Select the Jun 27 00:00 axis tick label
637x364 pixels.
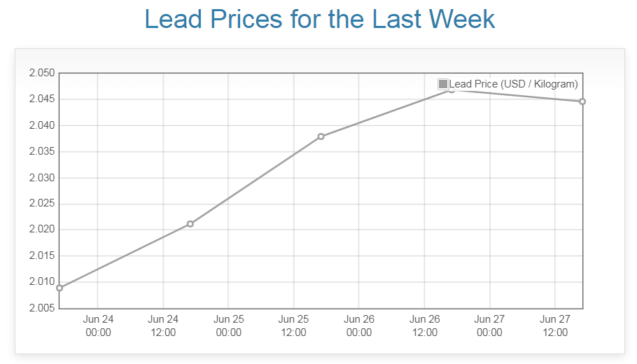(x=489, y=325)
